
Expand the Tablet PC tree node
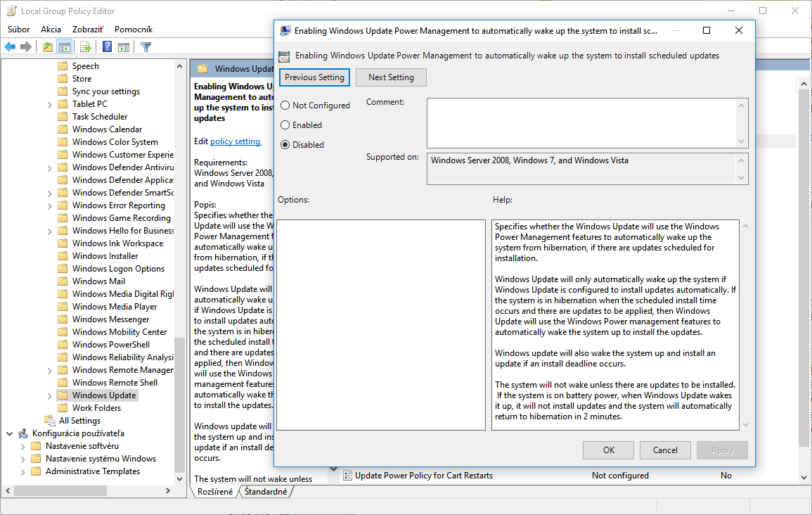coord(50,104)
